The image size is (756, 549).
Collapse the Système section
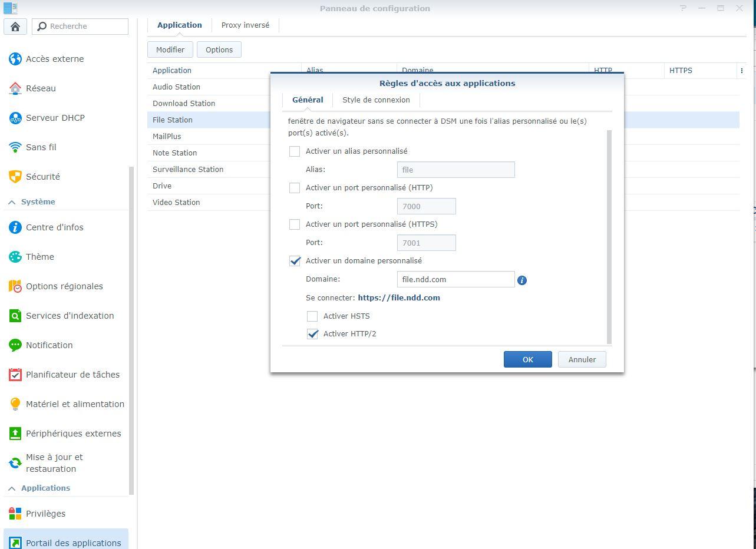tap(12, 202)
